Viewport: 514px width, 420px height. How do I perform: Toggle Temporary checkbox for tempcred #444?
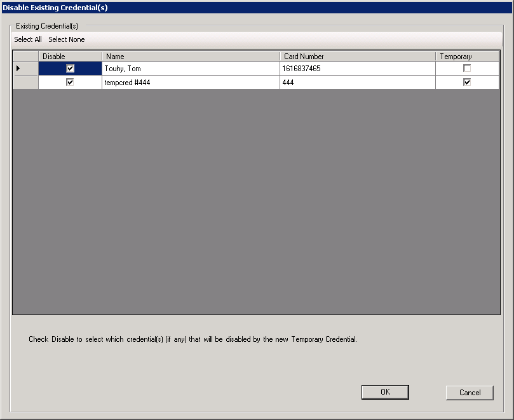click(467, 82)
